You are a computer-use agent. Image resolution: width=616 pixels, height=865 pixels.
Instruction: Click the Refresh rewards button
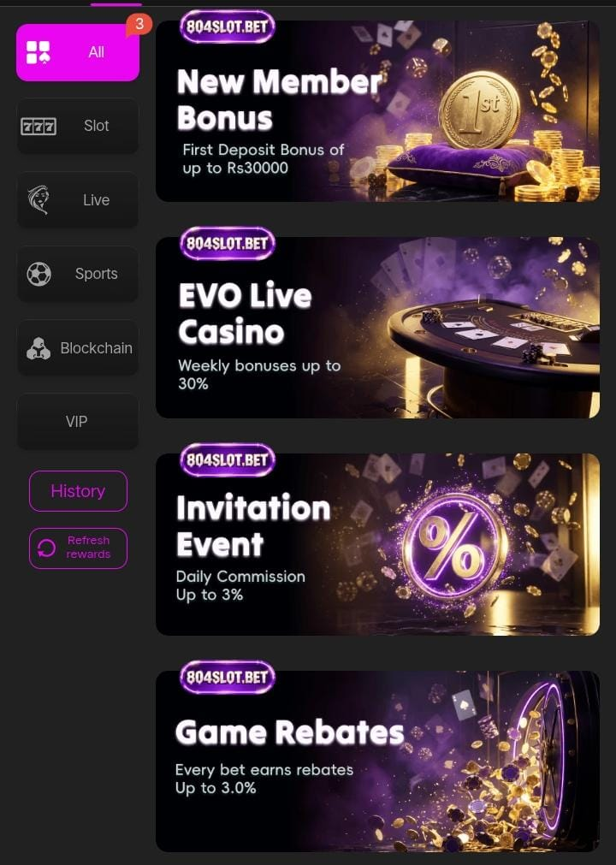[x=78, y=548]
